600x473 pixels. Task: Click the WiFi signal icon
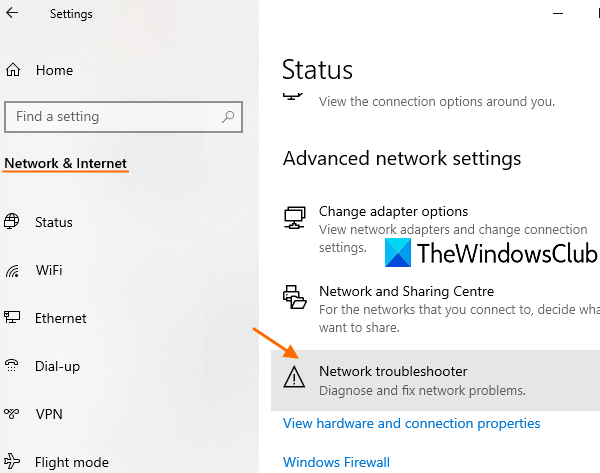point(13,270)
